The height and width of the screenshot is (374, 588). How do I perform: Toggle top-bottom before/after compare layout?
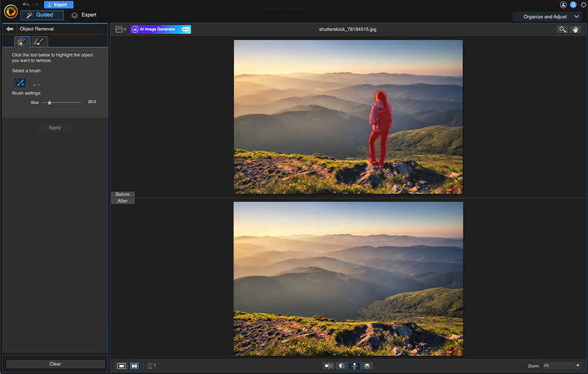pos(355,366)
